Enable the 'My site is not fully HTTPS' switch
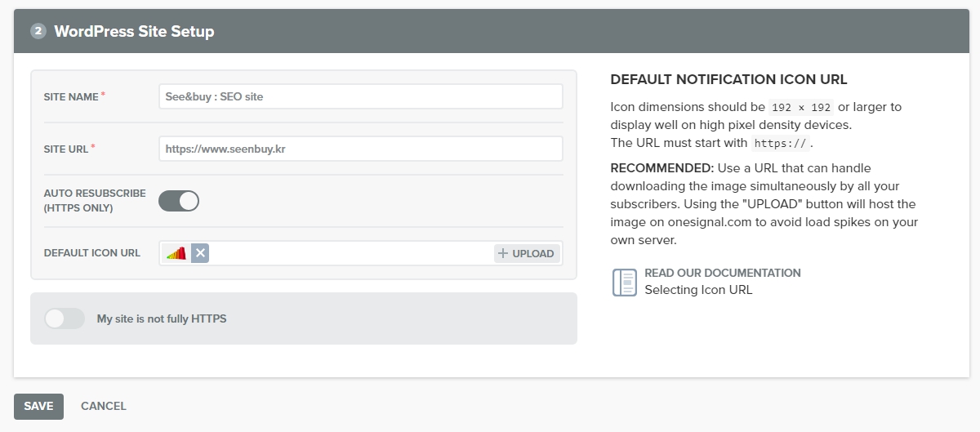This screenshot has height=432, width=980. (x=65, y=318)
